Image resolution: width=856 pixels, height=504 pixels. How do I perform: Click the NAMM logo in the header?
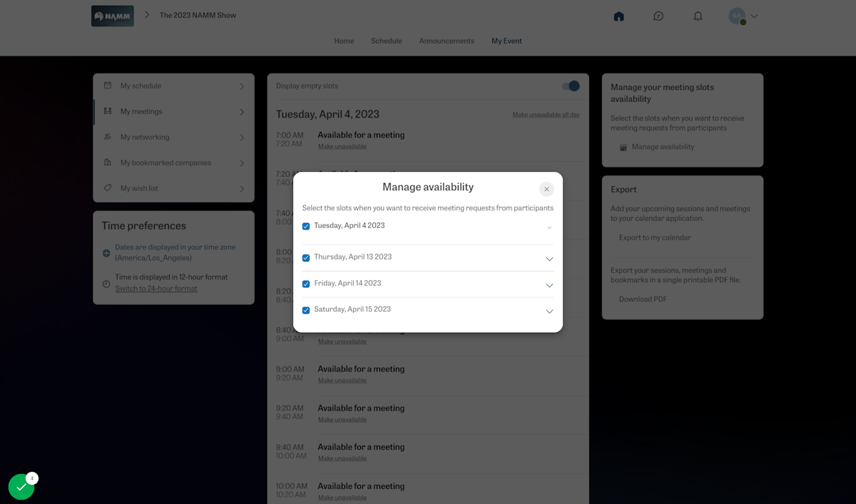(112, 15)
